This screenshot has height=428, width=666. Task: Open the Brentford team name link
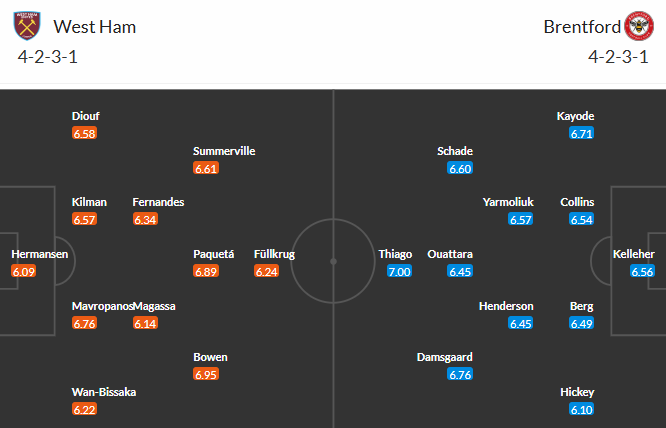point(579,27)
